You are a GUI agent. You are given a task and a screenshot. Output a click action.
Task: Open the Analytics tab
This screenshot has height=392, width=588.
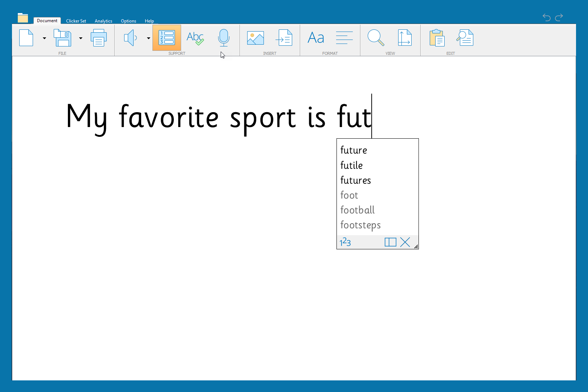click(x=103, y=21)
